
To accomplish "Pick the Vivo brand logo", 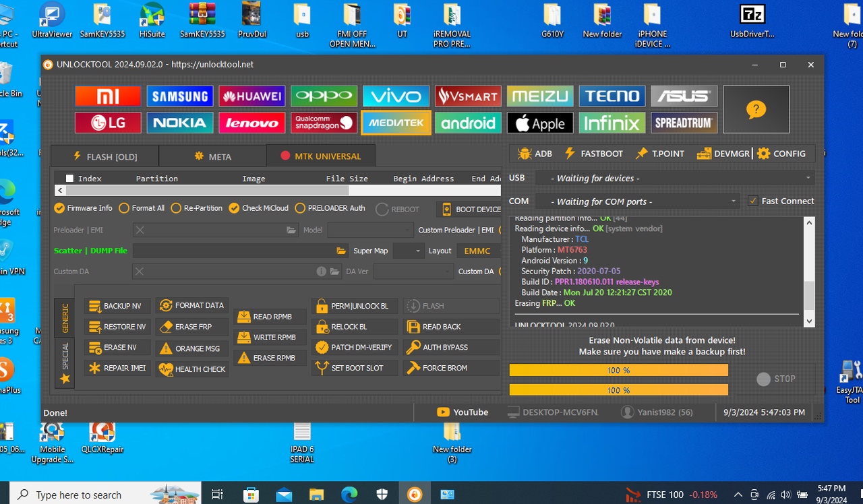I will point(396,96).
